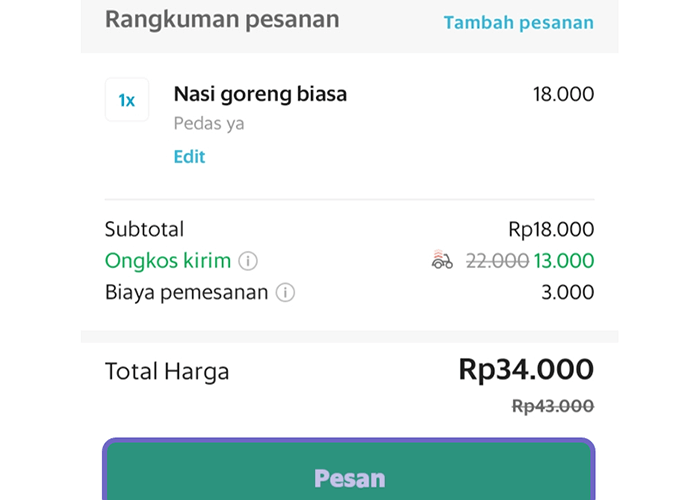Click the Rp18.000 subtotal amount
Screen dimensions: 700x500
551,229
